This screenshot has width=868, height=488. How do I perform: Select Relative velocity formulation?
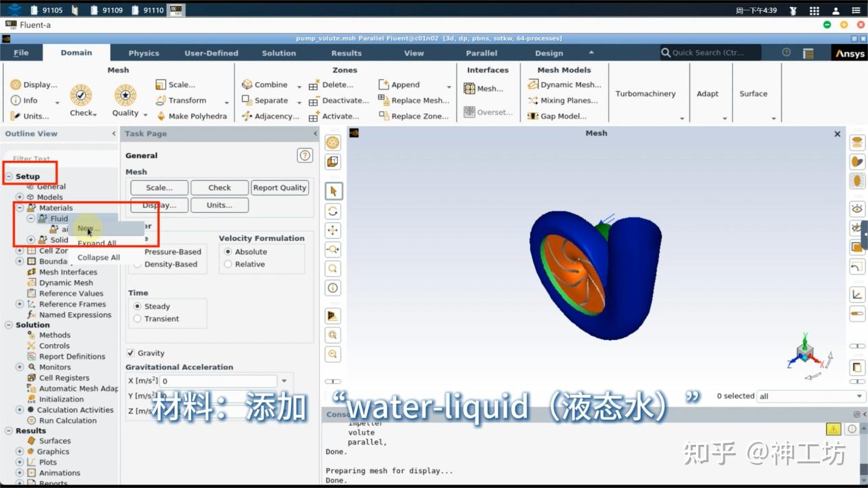[x=228, y=264]
